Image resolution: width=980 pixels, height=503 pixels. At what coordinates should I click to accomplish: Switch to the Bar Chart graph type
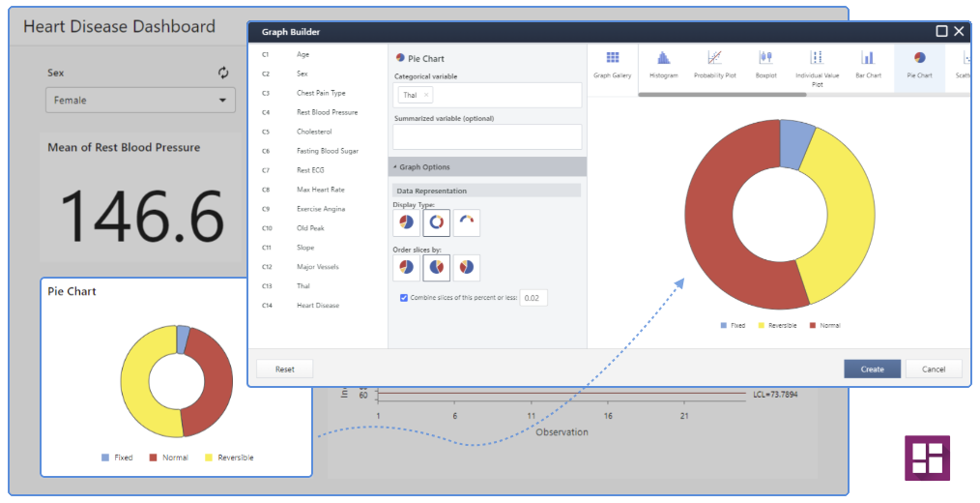click(x=868, y=64)
